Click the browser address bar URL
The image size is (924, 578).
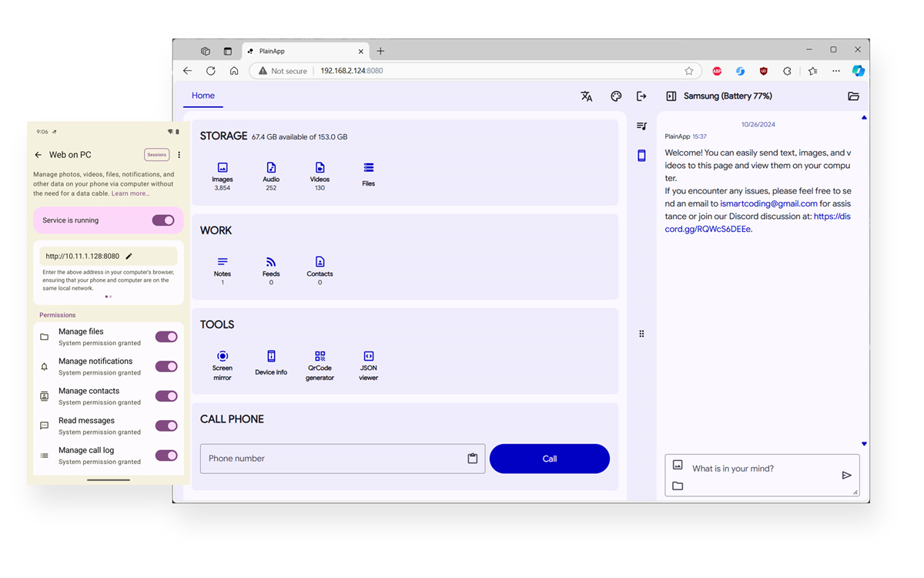click(x=352, y=71)
